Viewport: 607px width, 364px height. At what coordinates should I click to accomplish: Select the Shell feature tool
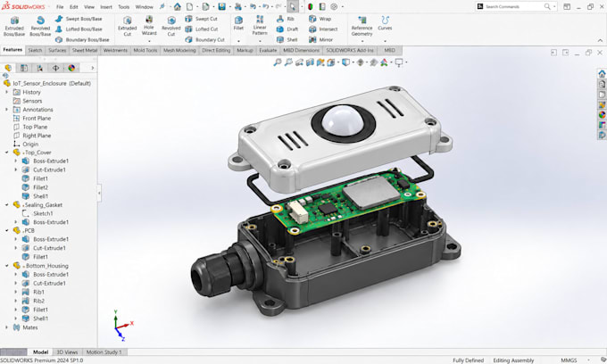pos(287,39)
